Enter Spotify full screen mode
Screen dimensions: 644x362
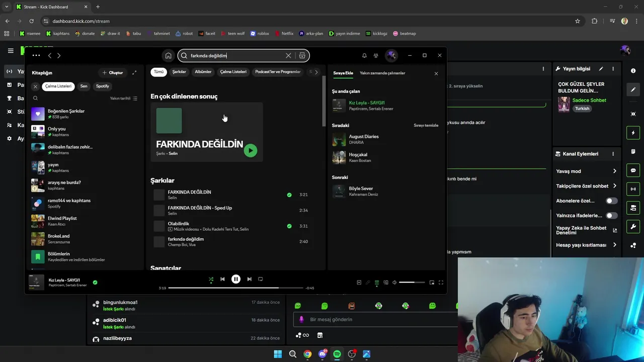(441, 283)
